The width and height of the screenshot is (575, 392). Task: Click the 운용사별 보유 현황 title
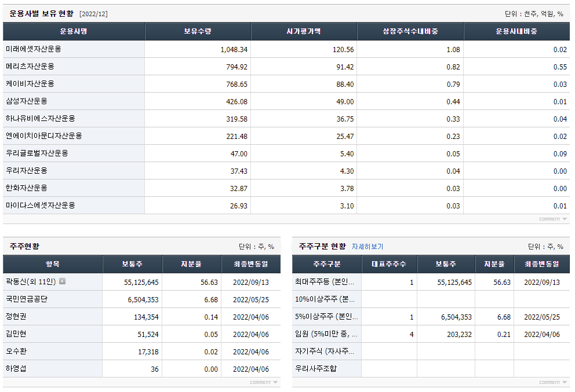tap(41, 13)
